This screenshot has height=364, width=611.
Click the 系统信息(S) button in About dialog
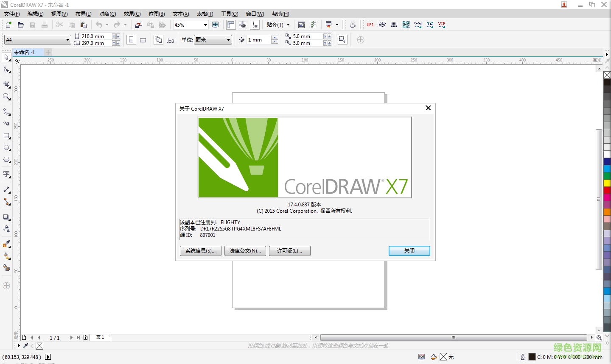pyautogui.click(x=200, y=250)
